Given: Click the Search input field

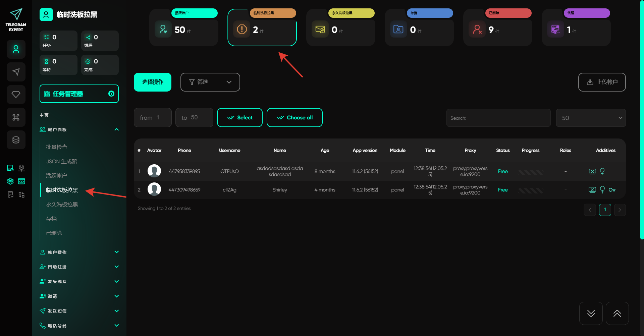Looking at the screenshot, I should (x=498, y=118).
